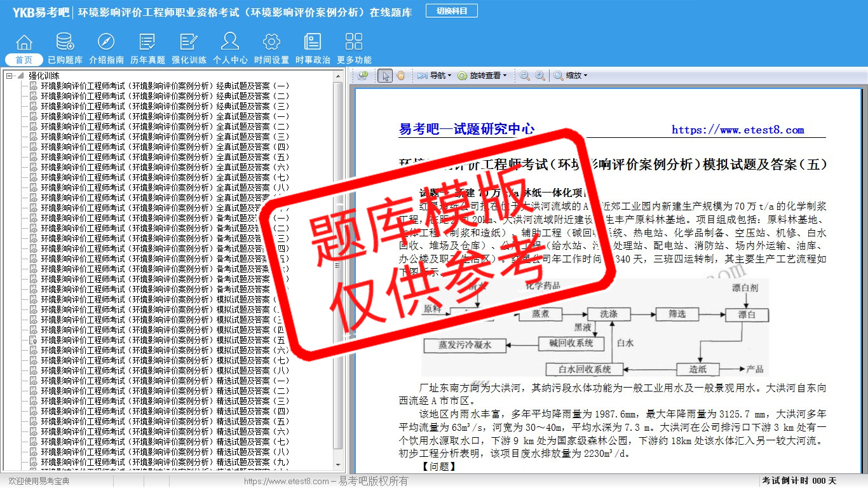Image resolution: width=868 pixels, height=488 pixels.
Task: Open the 缩放 zoom dropdown
Action: pyautogui.click(x=570, y=76)
